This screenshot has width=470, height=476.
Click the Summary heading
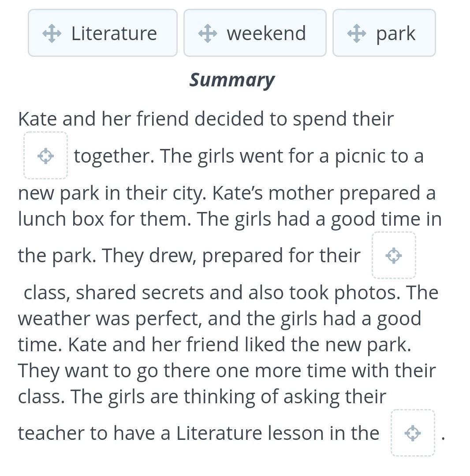tap(232, 80)
